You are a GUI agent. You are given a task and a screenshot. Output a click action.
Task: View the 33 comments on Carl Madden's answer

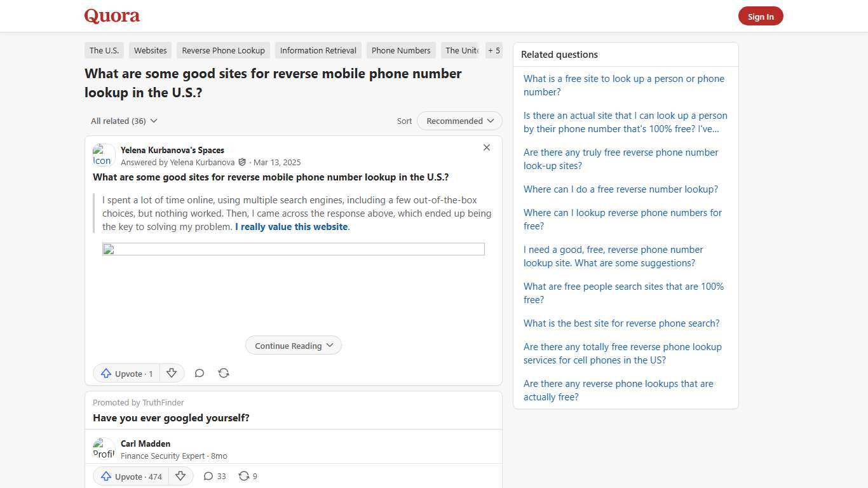tap(214, 476)
